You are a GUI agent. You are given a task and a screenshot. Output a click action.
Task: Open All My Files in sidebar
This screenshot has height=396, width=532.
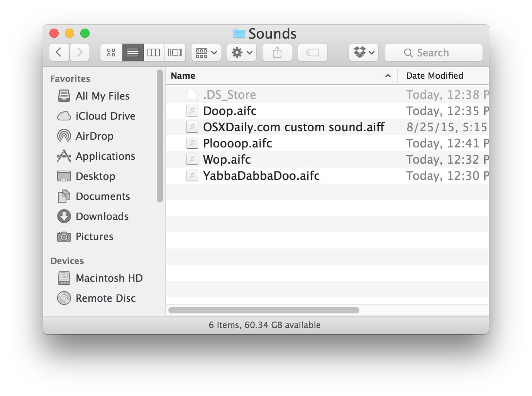(x=103, y=96)
